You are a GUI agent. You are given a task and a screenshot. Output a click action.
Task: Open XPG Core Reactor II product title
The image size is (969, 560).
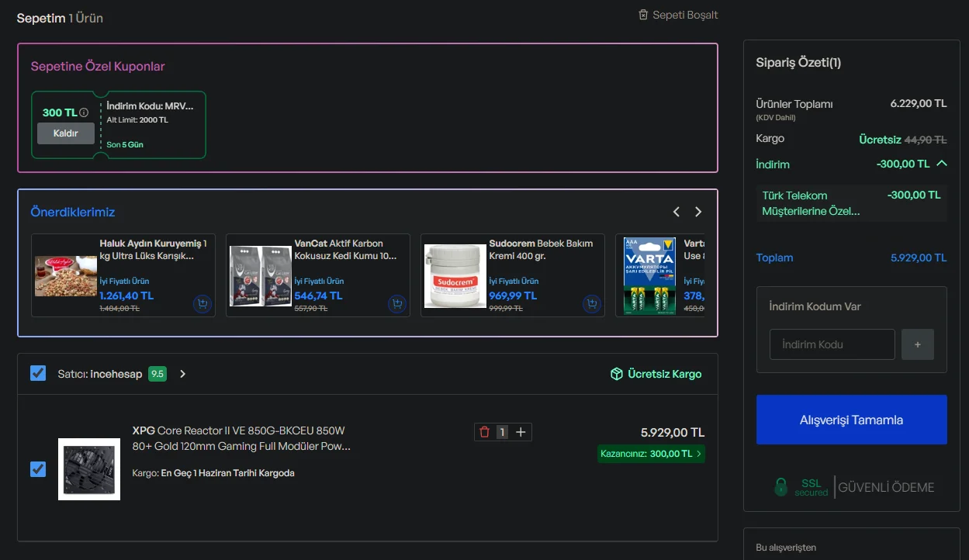point(241,438)
